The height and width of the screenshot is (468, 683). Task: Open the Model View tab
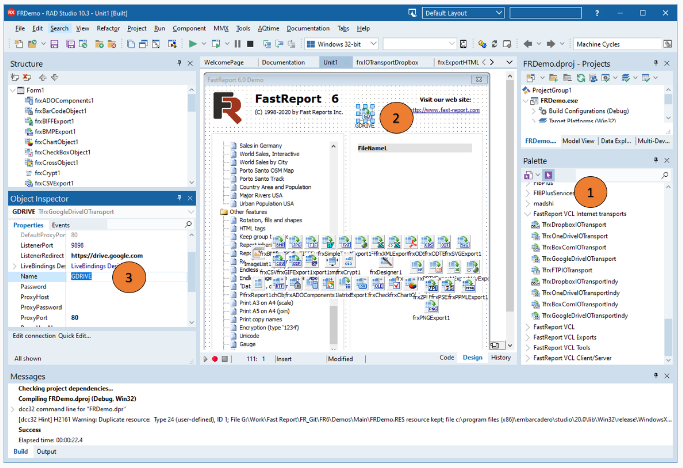578,141
